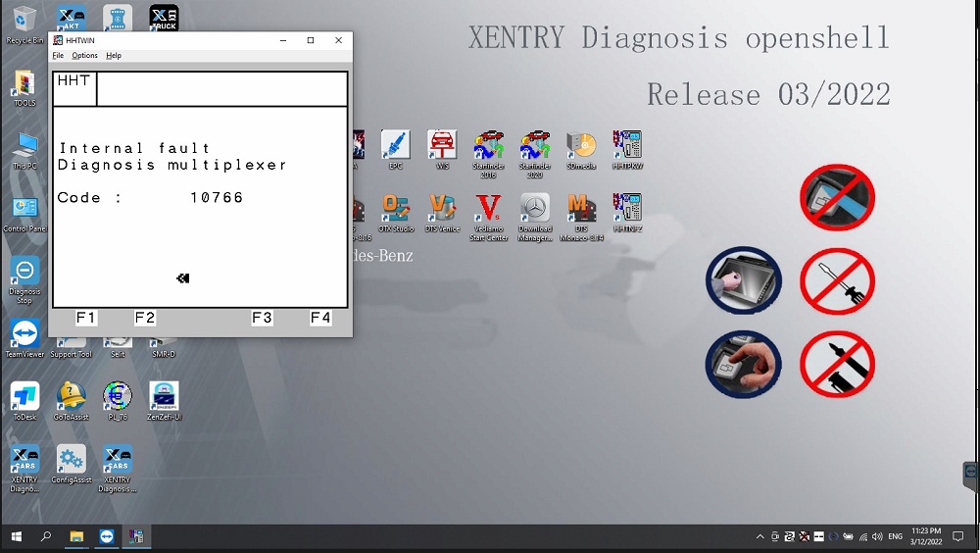The image size is (980, 553).
Task: Launch the HHTNFZ desktop shortcut
Action: 627,213
